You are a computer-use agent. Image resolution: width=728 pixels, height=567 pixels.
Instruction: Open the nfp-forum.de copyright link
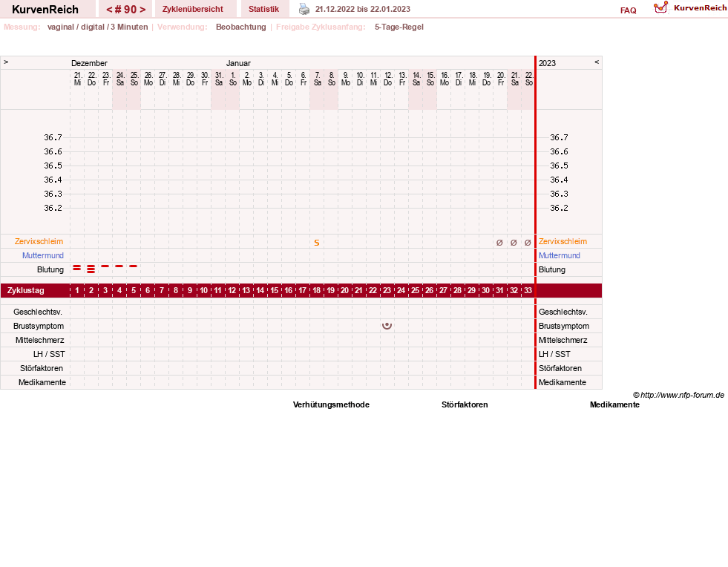(x=678, y=395)
